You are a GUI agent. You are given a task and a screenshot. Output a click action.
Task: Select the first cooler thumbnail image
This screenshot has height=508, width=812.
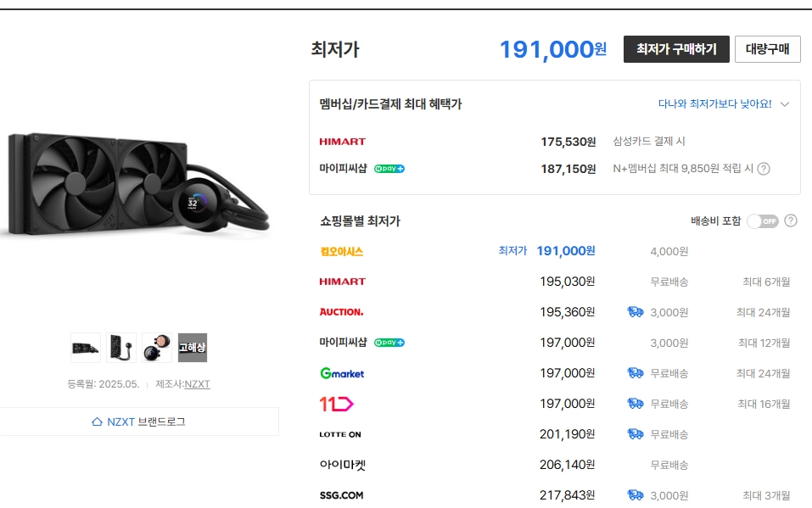pos(86,348)
